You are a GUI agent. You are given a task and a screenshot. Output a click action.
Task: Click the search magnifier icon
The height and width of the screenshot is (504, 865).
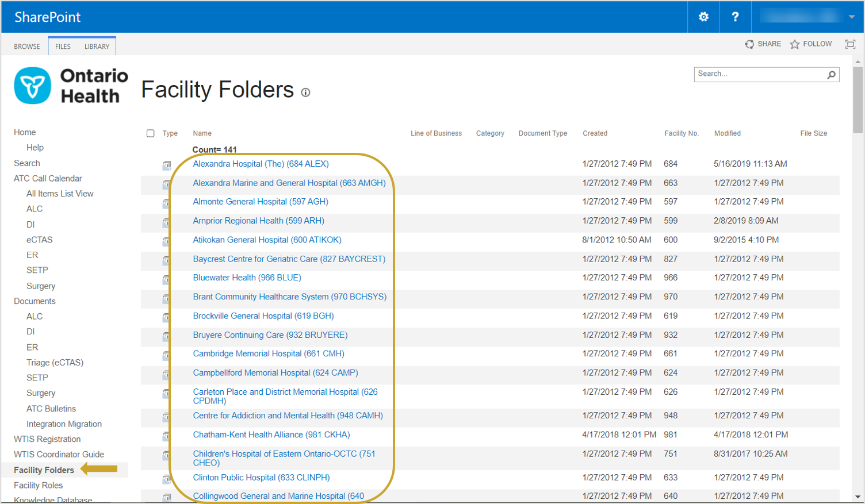click(831, 74)
